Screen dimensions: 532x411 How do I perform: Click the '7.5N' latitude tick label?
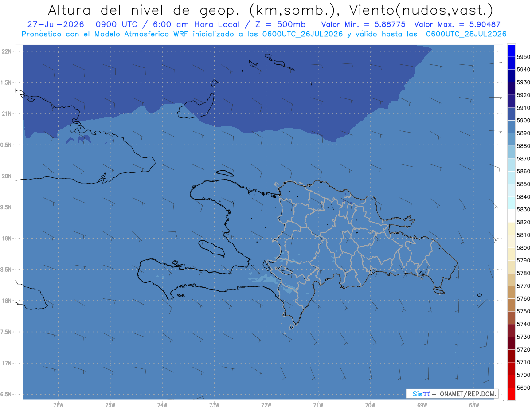pyautogui.click(x=7, y=332)
